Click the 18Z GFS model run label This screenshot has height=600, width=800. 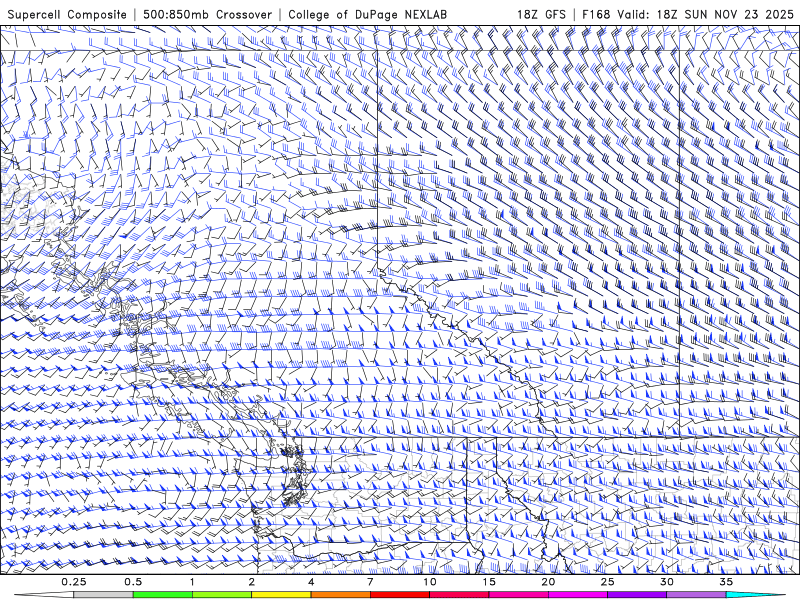[x=541, y=14]
